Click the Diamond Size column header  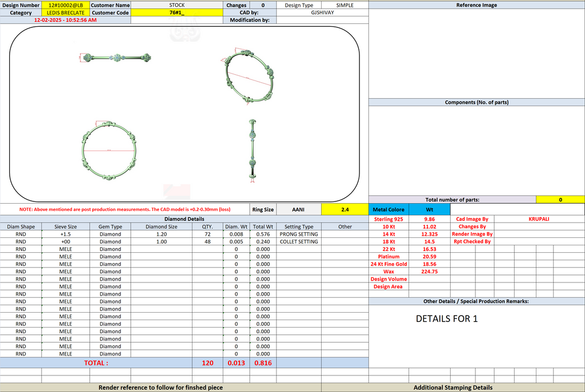tap(162, 227)
